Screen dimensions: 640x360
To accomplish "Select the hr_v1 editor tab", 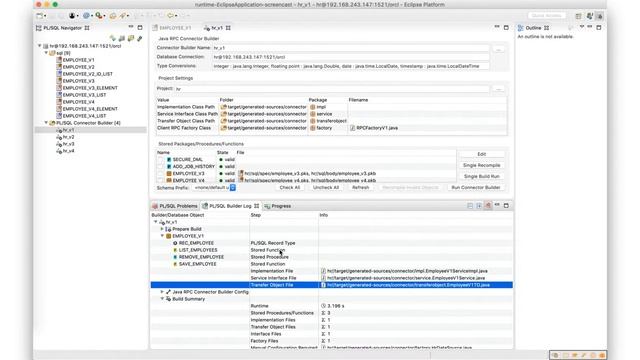I will pyautogui.click(x=216, y=28).
